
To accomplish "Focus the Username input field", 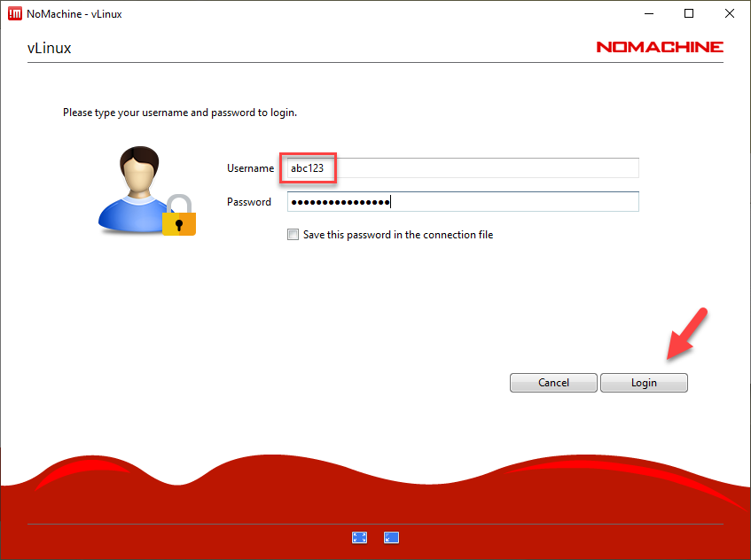I will (x=463, y=168).
